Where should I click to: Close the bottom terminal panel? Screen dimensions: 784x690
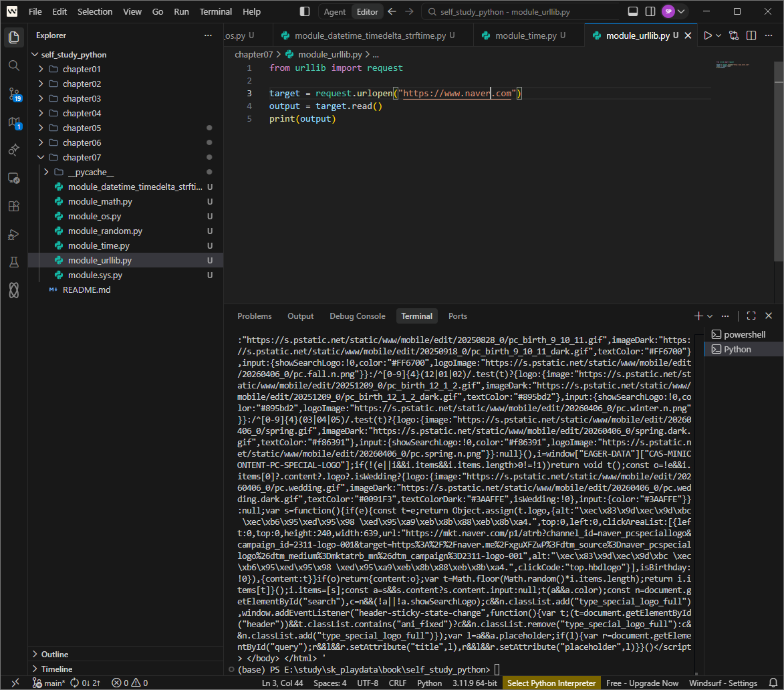(x=769, y=316)
